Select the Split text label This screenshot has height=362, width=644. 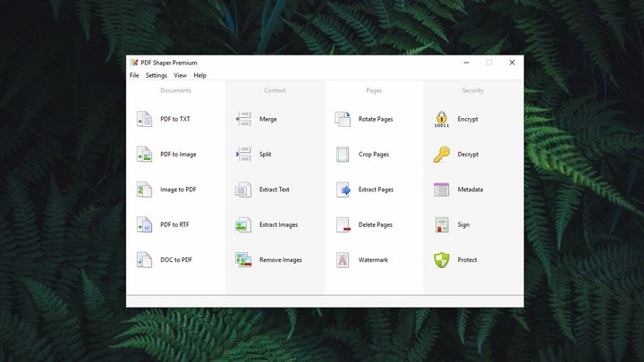[x=266, y=155]
